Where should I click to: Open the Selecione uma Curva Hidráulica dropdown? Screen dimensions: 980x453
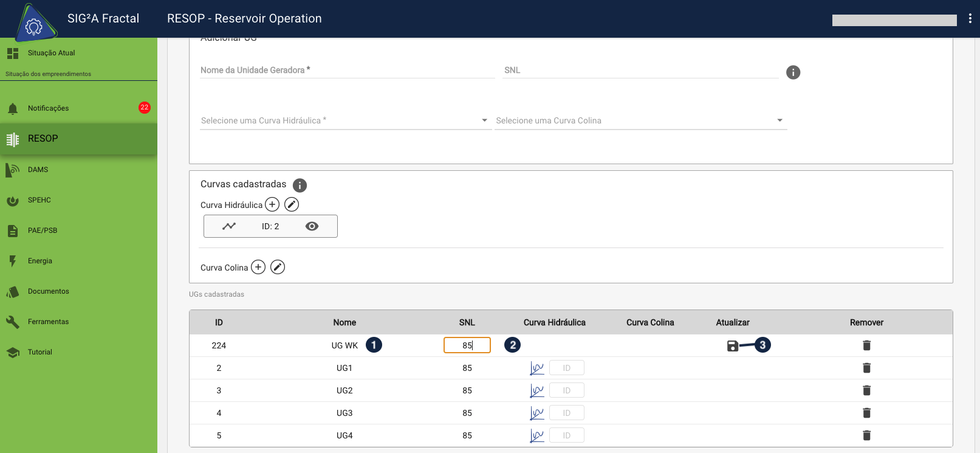(345, 120)
